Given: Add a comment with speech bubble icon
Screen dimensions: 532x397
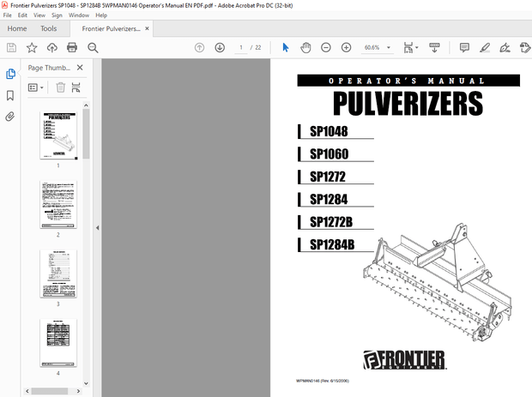Looking at the screenshot, I should (464, 48).
